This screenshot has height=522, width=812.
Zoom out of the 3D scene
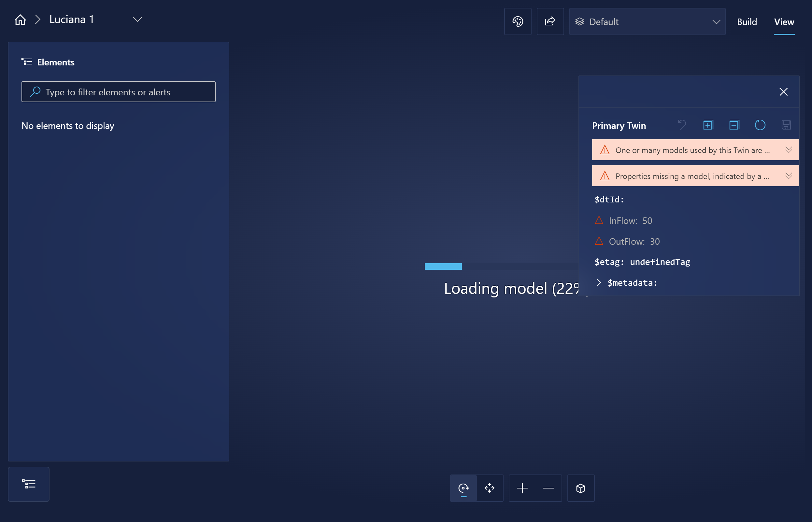[548, 488]
